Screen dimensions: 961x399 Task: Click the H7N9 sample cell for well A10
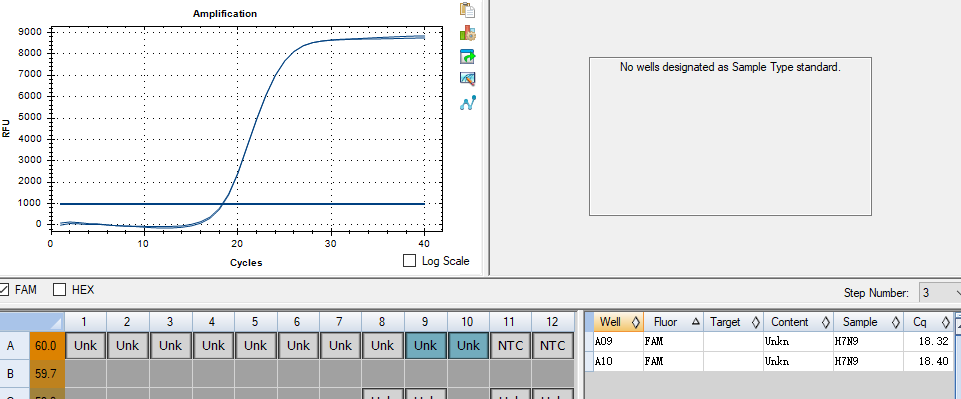click(x=868, y=362)
